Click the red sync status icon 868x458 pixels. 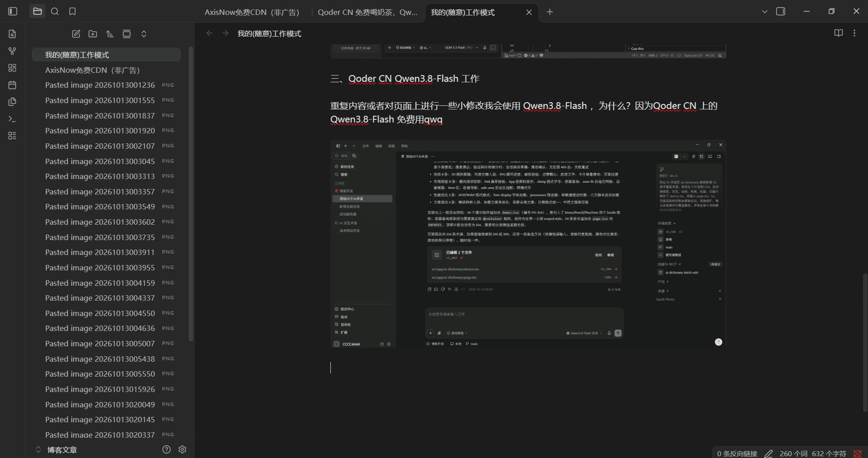[858, 453]
